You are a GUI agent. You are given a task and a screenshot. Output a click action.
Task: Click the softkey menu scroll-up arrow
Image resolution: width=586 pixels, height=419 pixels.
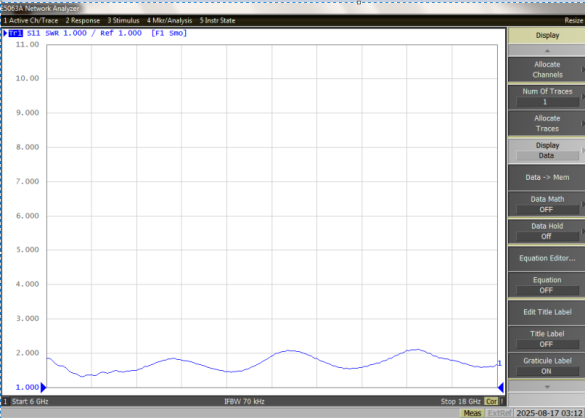point(547,50)
